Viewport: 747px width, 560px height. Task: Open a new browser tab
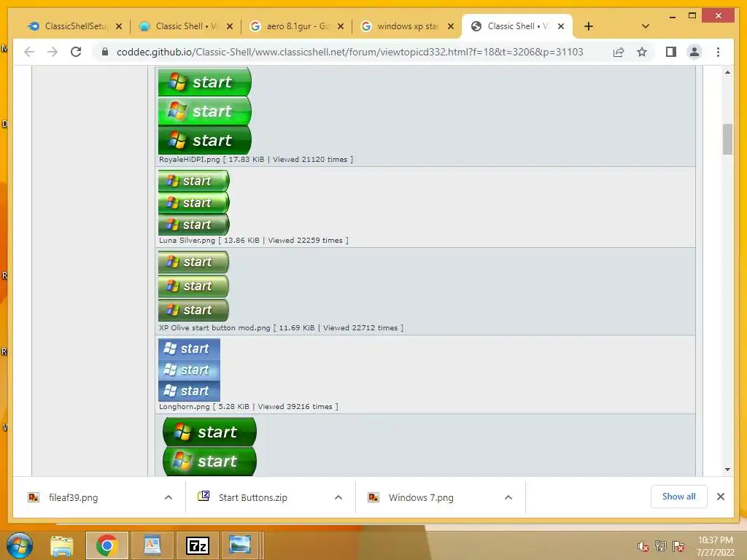pos(589,26)
